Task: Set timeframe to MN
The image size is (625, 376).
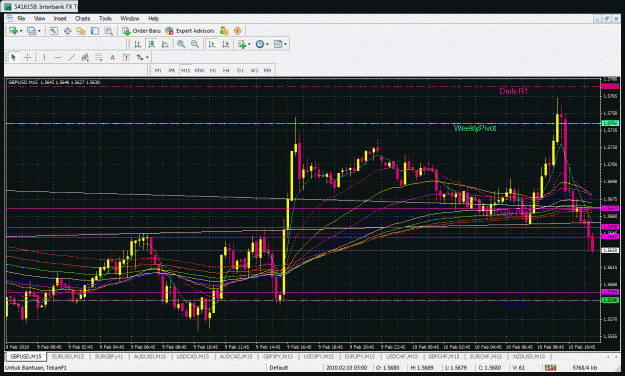Action: pos(267,70)
